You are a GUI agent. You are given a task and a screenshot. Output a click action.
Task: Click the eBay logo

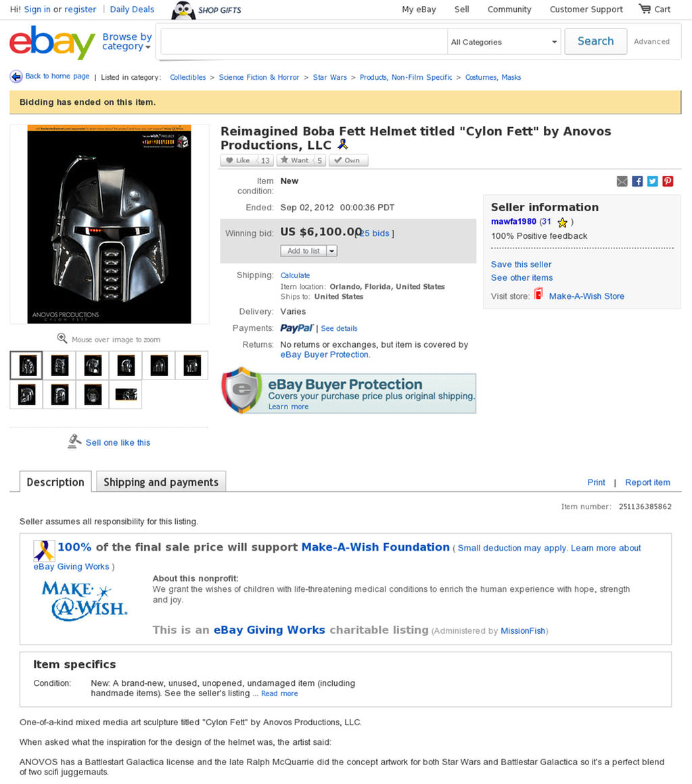(x=52, y=43)
